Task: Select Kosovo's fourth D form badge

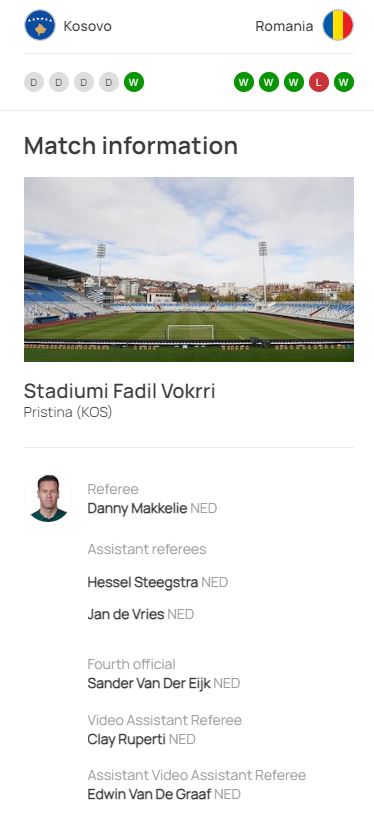Action: coord(109,82)
